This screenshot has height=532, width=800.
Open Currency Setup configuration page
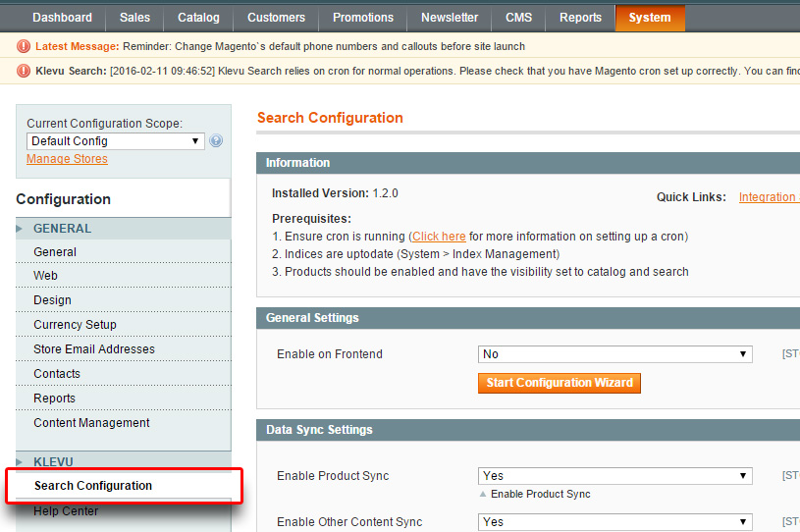[x=75, y=325]
